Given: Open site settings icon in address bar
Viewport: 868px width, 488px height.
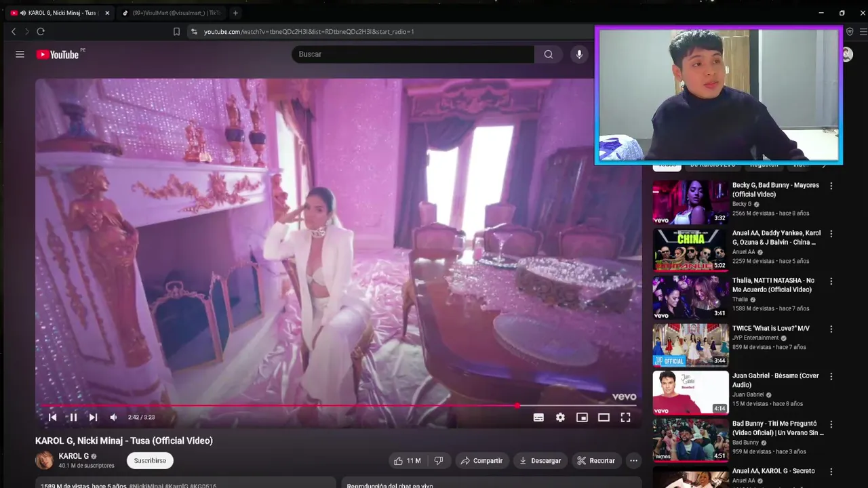Looking at the screenshot, I should (x=194, y=32).
